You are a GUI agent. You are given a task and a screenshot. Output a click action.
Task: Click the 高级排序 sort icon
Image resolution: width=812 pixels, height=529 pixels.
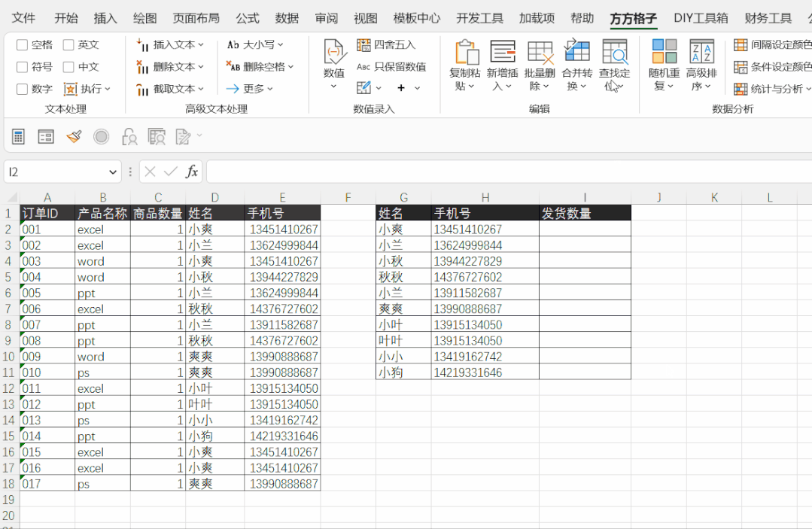701,53
